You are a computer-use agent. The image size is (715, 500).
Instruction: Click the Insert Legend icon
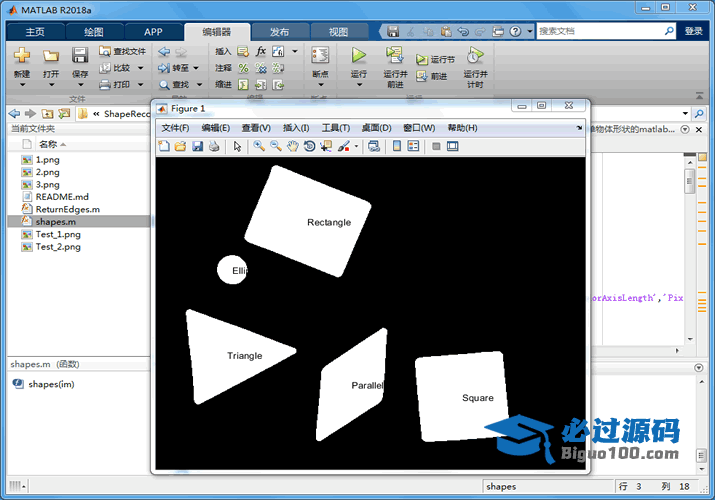(413, 146)
